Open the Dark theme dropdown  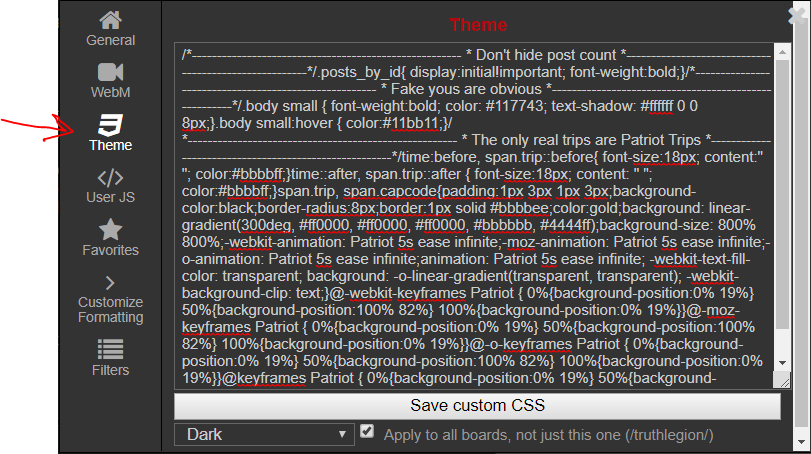click(x=264, y=434)
